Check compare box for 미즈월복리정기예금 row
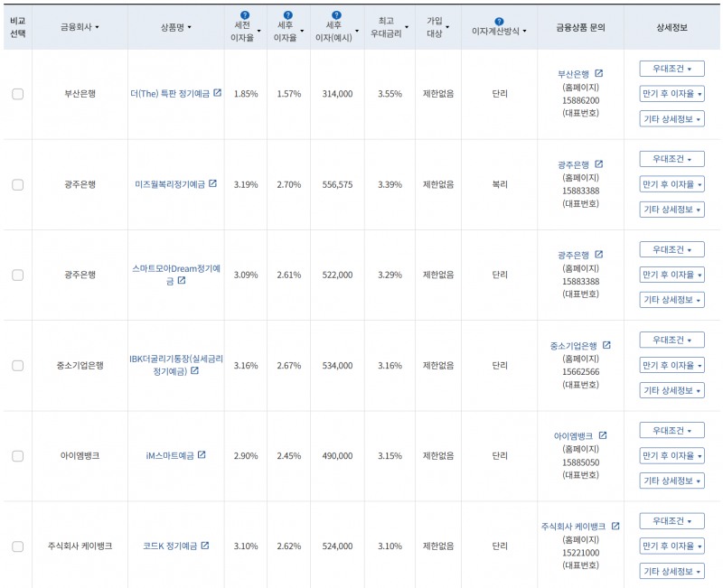 click(17, 185)
